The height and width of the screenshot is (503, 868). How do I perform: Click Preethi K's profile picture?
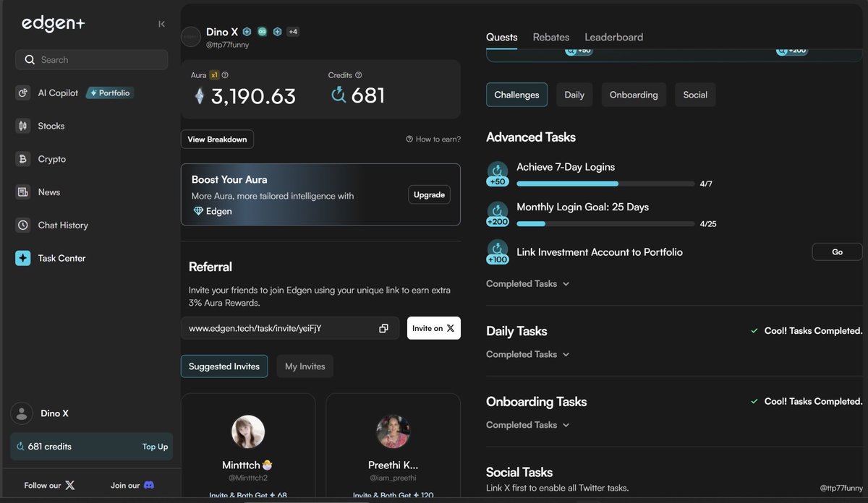[393, 431]
